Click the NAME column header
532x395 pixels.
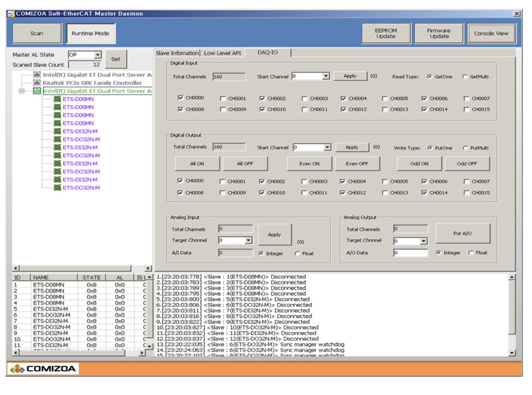(54, 277)
